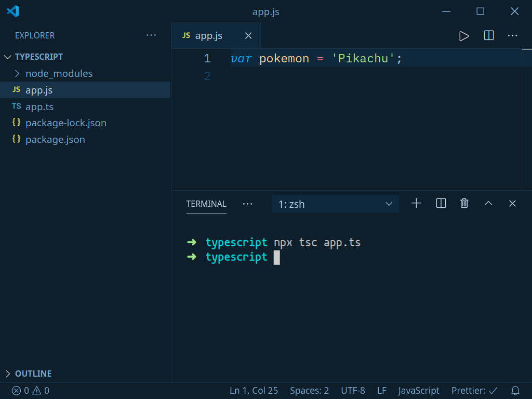Run the app.js file with play icon
This screenshot has height=399, width=532.
click(x=464, y=36)
